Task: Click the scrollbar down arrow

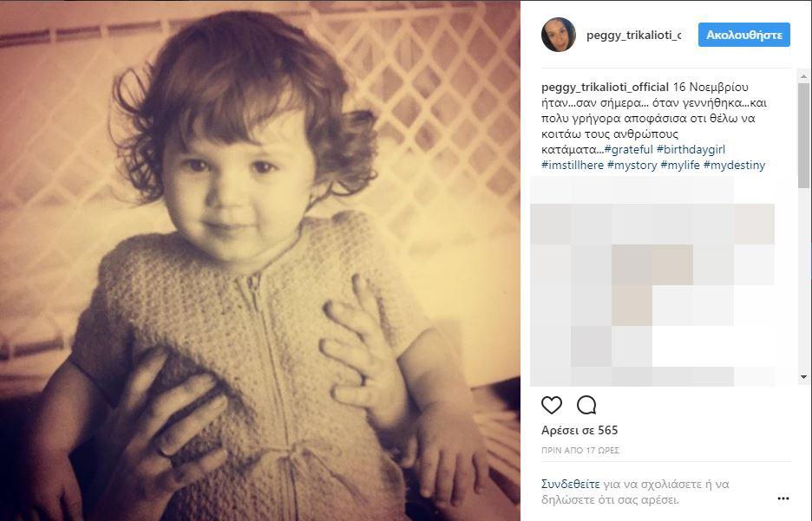Action: point(803,377)
